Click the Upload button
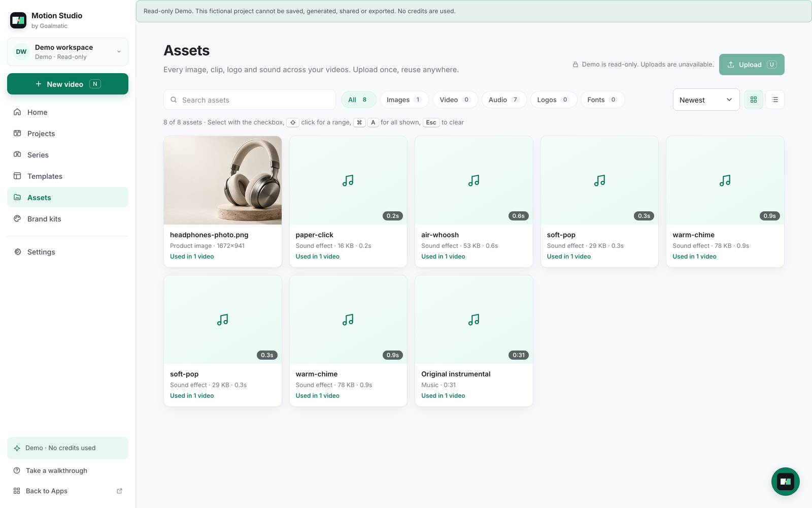This screenshot has width=812, height=508. (752, 65)
